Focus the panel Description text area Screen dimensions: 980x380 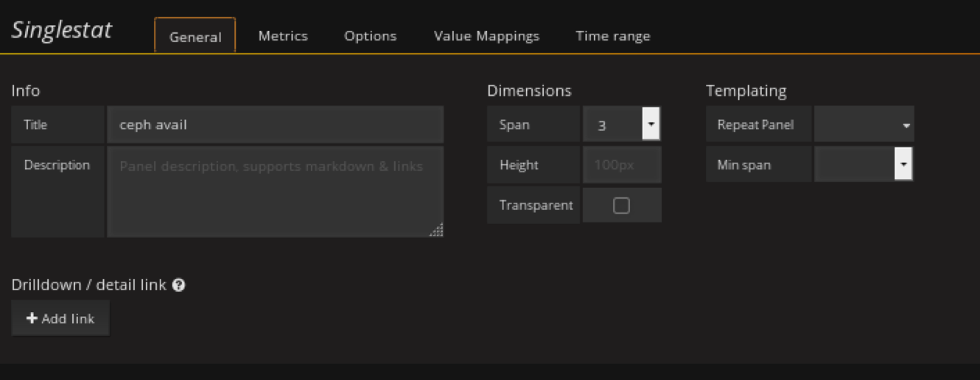point(275,191)
